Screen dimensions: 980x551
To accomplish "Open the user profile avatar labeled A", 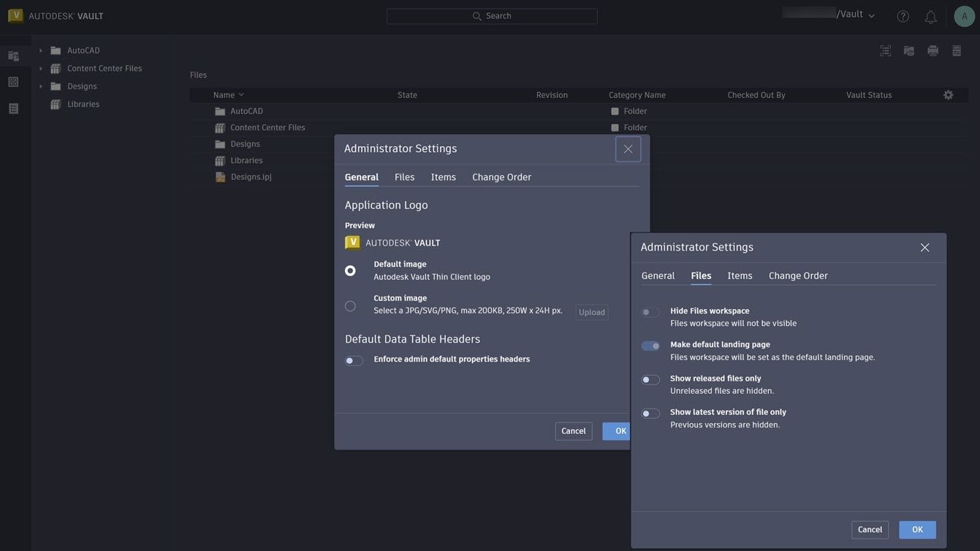I will (965, 16).
